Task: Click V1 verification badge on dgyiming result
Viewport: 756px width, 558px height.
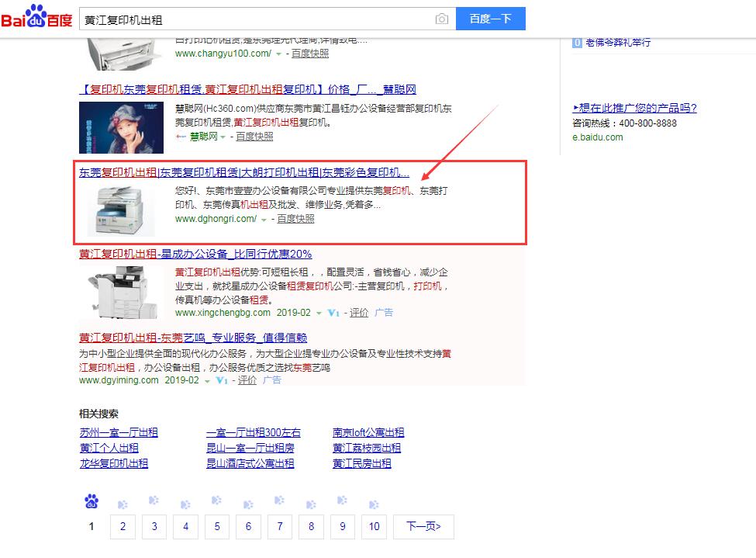Action: pyautogui.click(x=222, y=380)
